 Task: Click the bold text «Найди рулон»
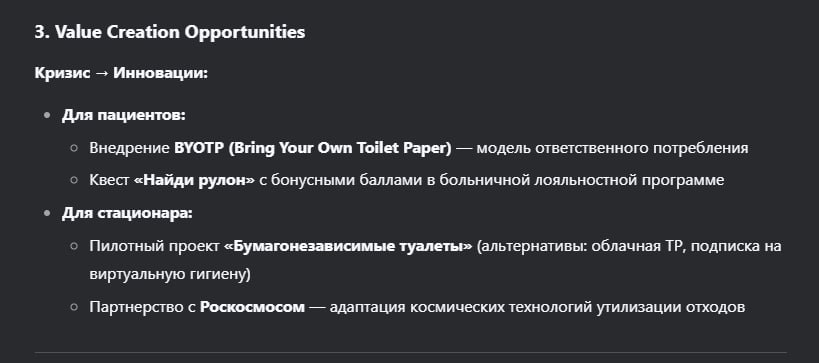coord(194,180)
